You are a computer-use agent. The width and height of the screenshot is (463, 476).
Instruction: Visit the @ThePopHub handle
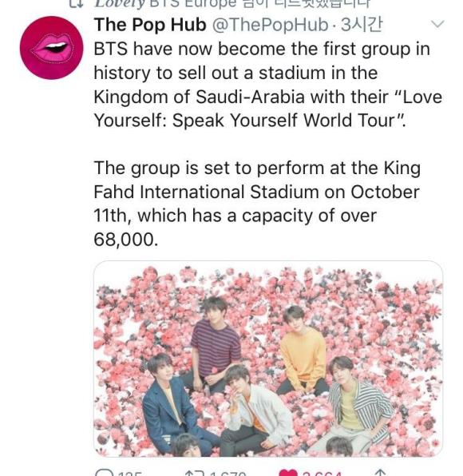270,25
